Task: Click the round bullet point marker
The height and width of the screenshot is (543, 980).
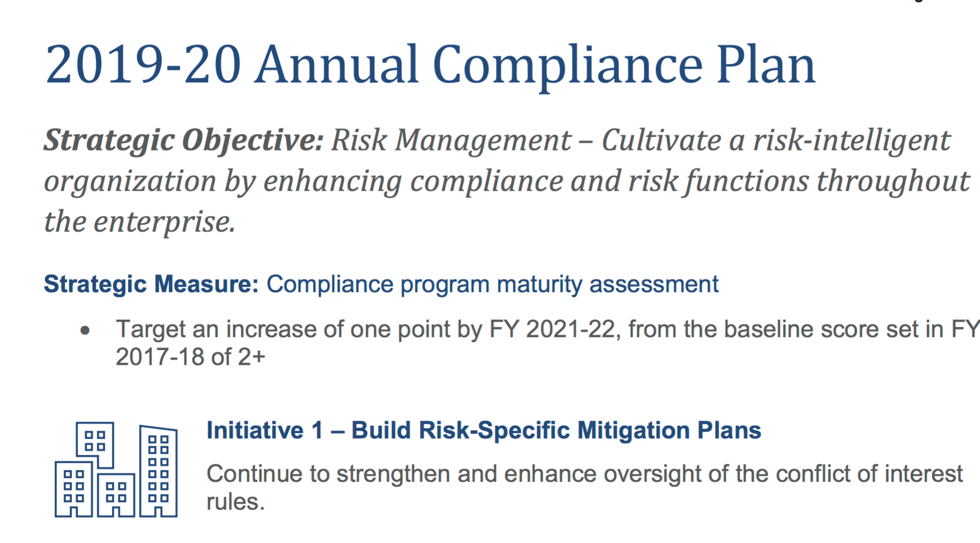Action: [85, 330]
